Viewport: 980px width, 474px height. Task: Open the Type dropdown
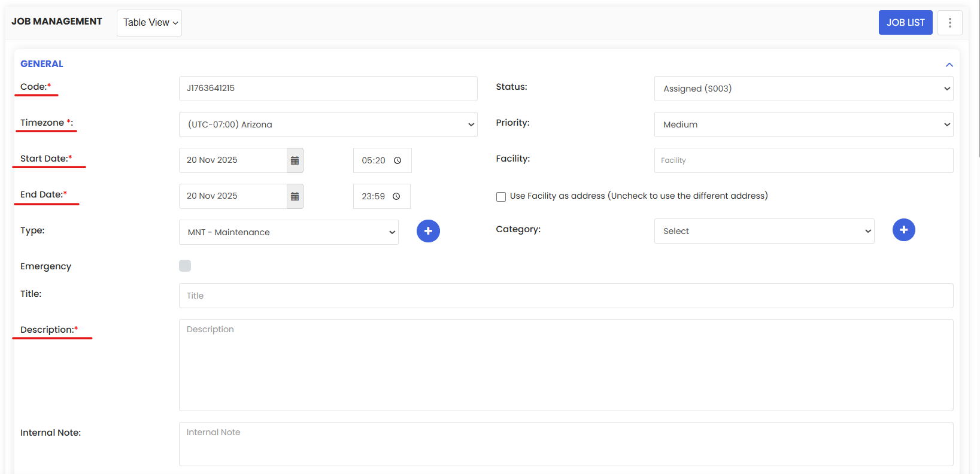click(289, 232)
